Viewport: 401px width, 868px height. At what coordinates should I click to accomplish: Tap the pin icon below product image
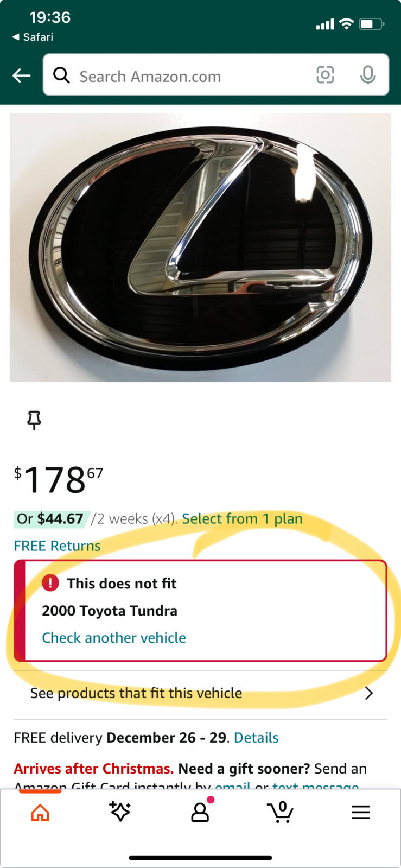tap(34, 420)
